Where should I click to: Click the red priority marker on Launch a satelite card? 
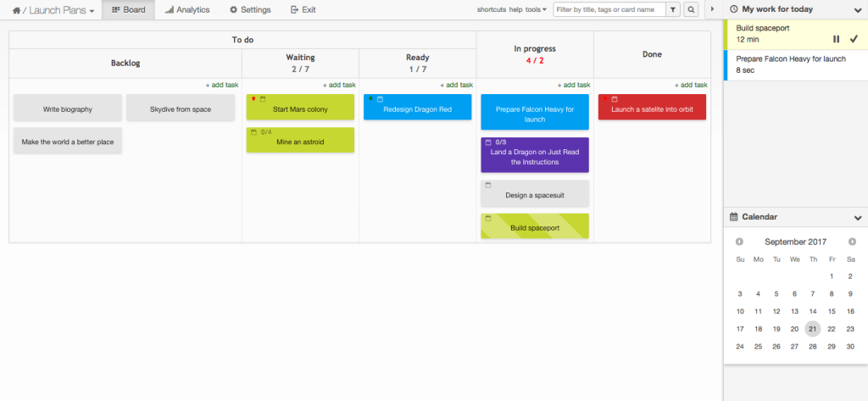pyautogui.click(x=605, y=98)
